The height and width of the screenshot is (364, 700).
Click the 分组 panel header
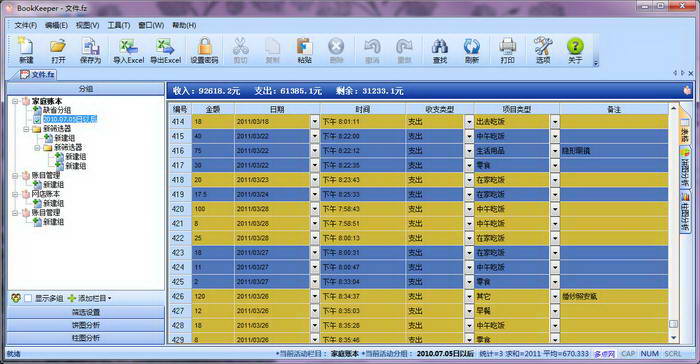[86, 89]
